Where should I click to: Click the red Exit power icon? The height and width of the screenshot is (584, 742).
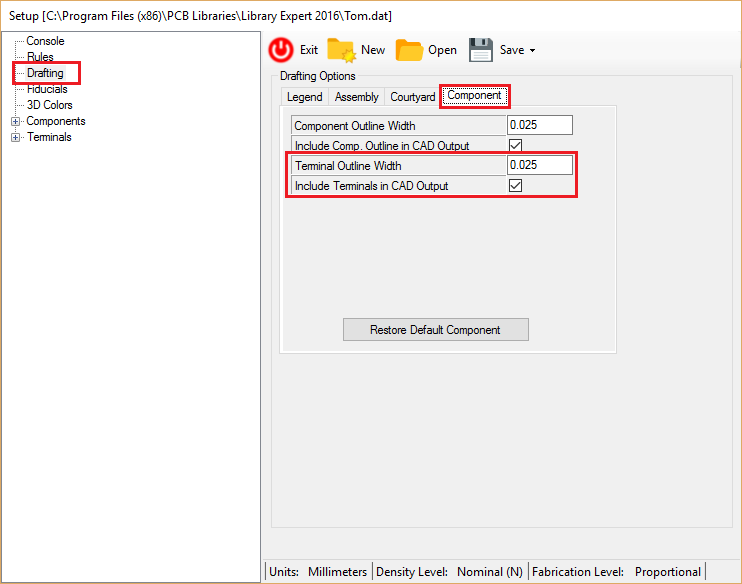pyautogui.click(x=282, y=49)
